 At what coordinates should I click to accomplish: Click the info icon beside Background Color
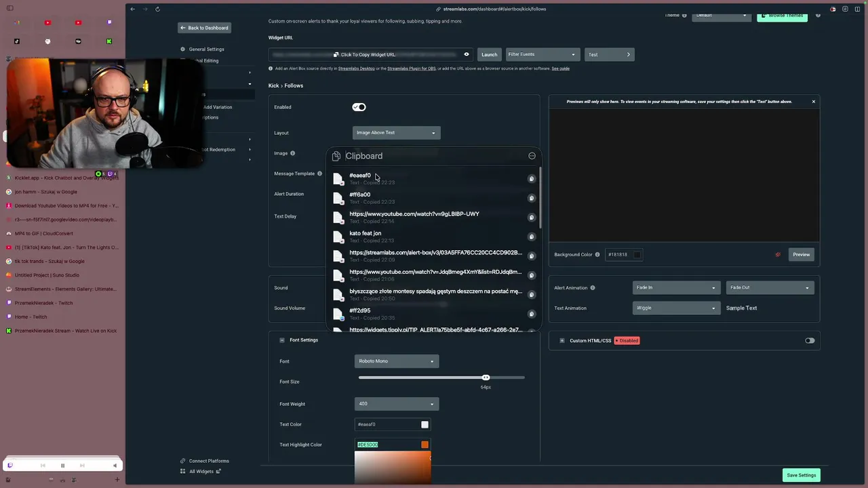tap(597, 255)
